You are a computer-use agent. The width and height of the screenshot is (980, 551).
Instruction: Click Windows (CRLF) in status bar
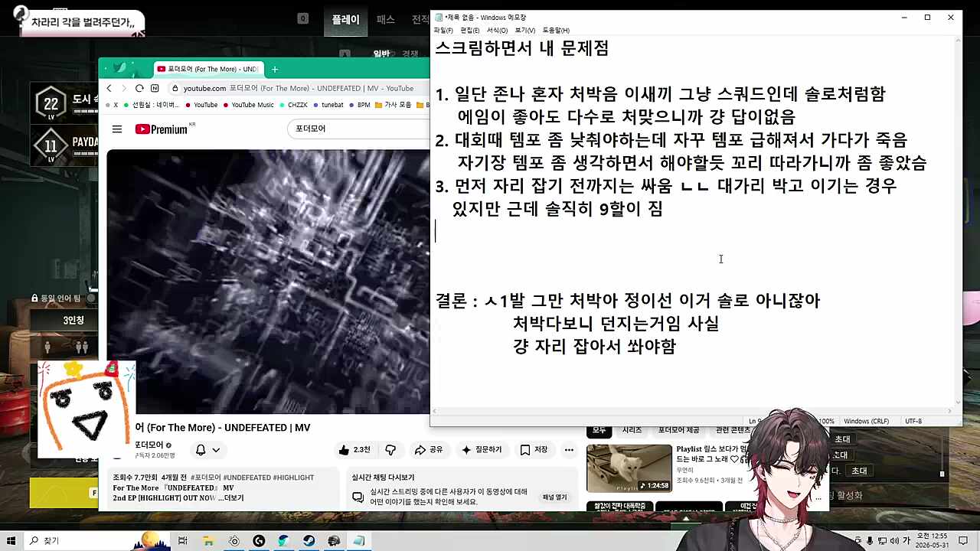click(x=867, y=422)
